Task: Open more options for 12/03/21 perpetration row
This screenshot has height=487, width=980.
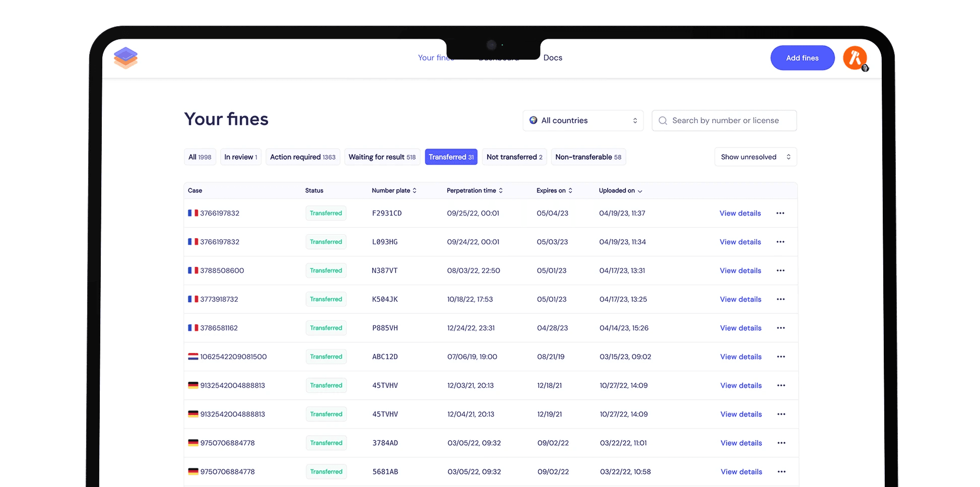Action: [x=781, y=385]
